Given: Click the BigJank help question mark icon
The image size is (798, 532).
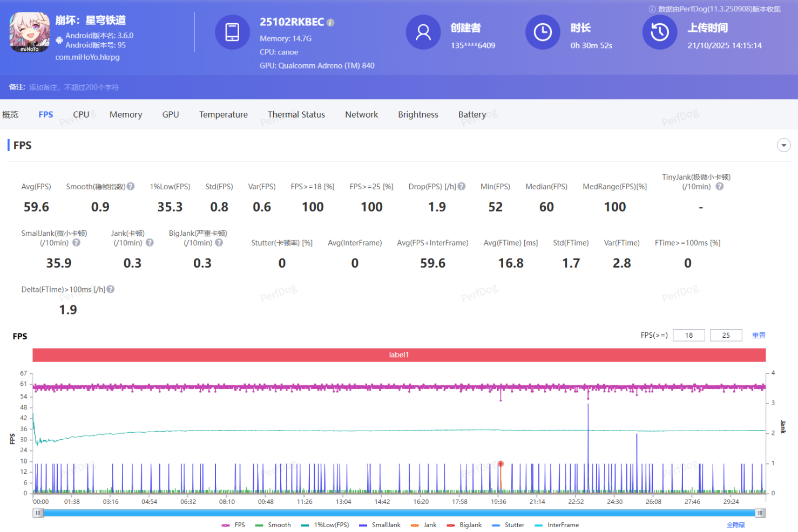Looking at the screenshot, I should tap(219, 243).
